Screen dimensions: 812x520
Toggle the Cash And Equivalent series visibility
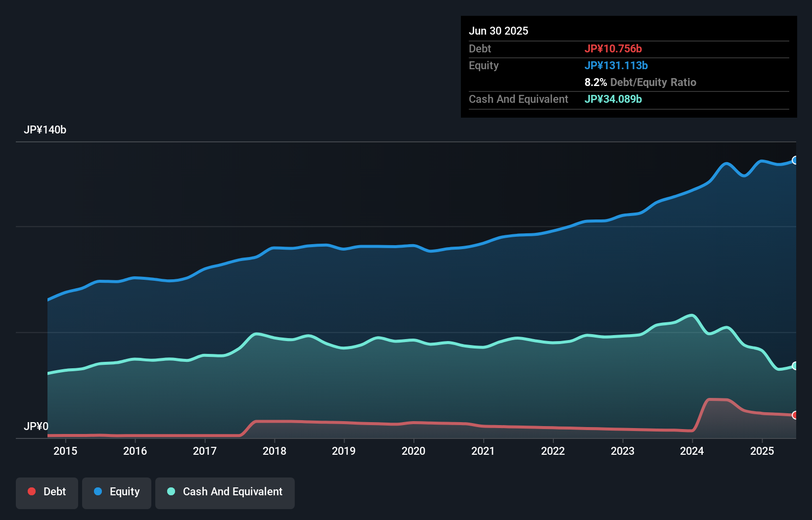[x=225, y=491]
